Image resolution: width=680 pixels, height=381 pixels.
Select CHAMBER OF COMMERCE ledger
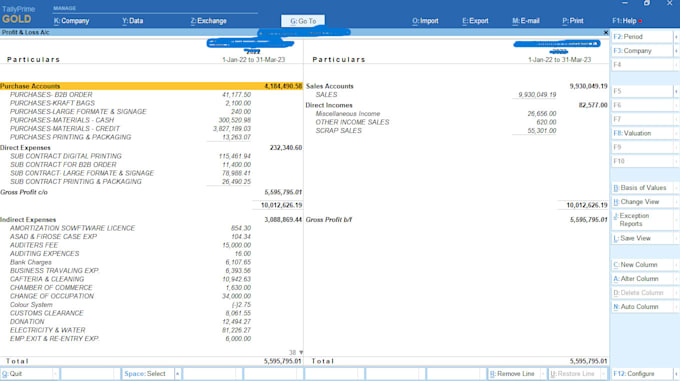[51, 287]
